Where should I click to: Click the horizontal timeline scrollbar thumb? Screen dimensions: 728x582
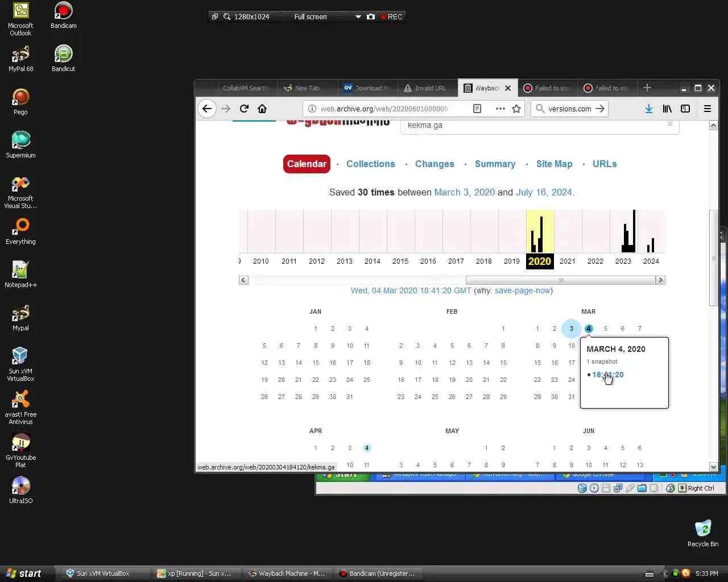tap(561, 280)
